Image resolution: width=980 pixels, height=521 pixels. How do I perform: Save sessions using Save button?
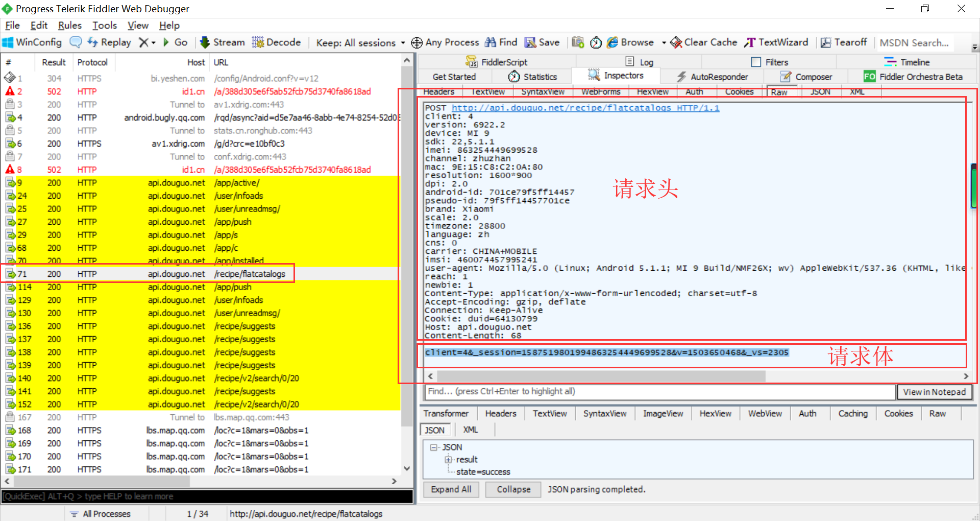[542, 42]
